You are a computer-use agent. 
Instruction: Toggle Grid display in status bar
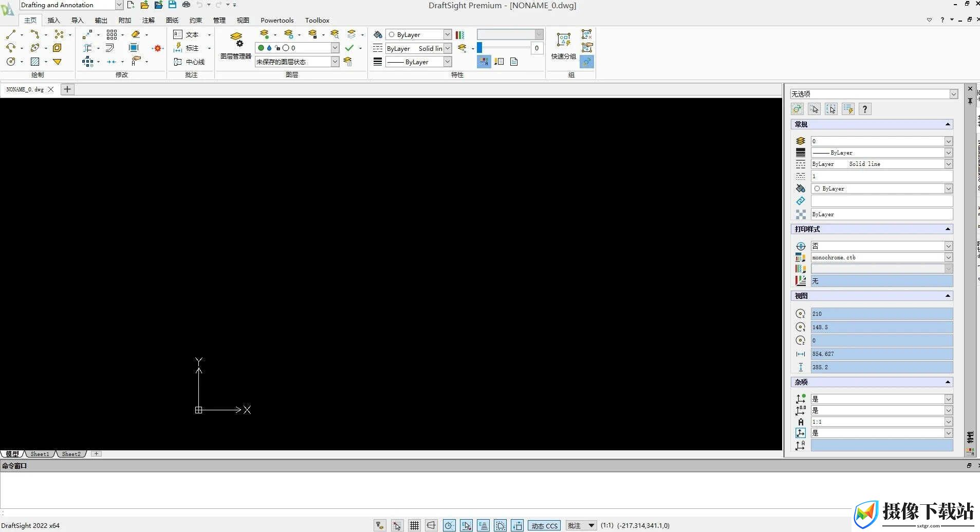(x=414, y=525)
